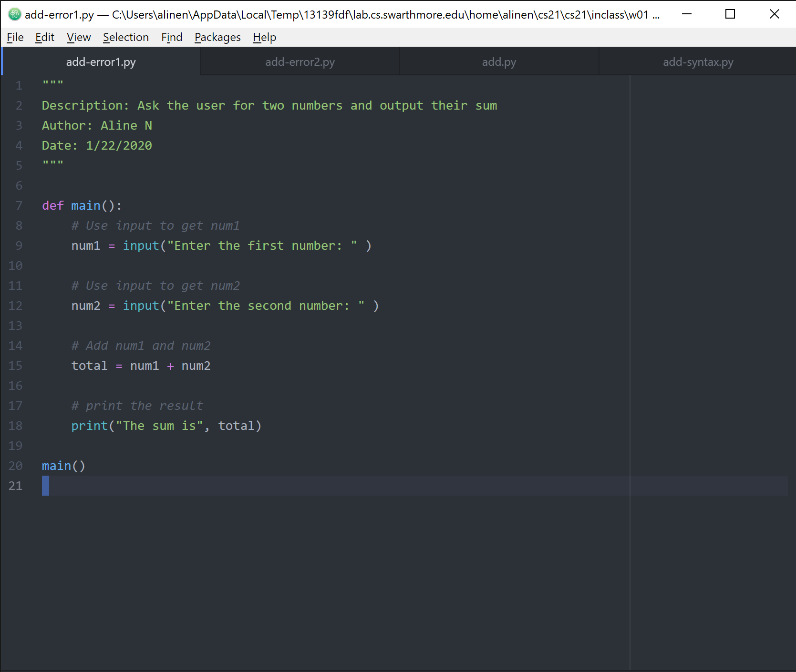
Task: Click the 'main()' call on line 20
Action: 63,466
